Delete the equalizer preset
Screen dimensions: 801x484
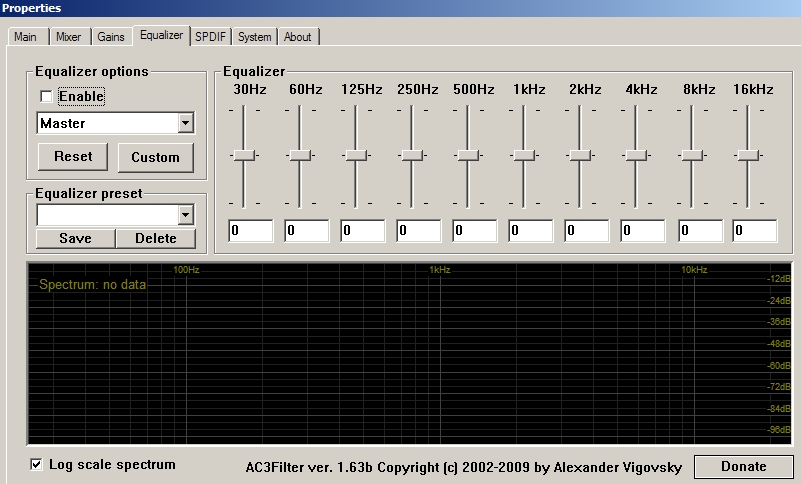[156, 238]
